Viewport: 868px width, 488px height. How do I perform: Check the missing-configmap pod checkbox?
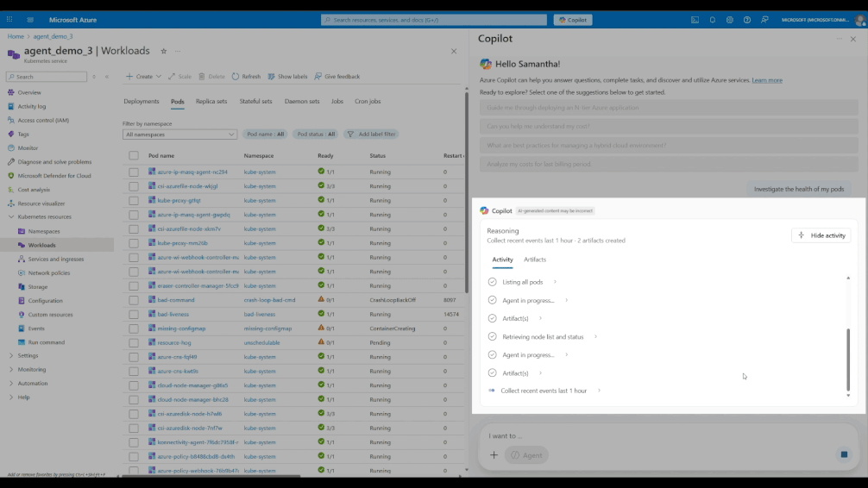pos(134,328)
